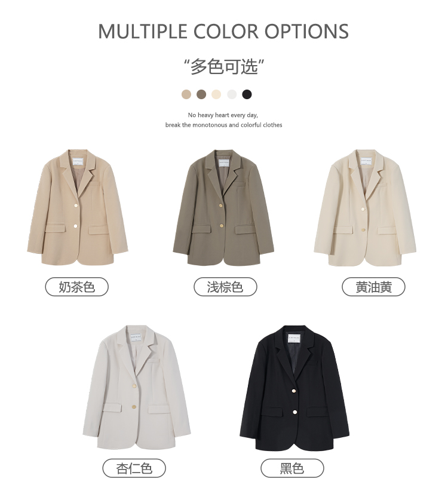The width and height of the screenshot is (448, 500).
Task: Select the butter yellow color dot
Action: [216, 94]
